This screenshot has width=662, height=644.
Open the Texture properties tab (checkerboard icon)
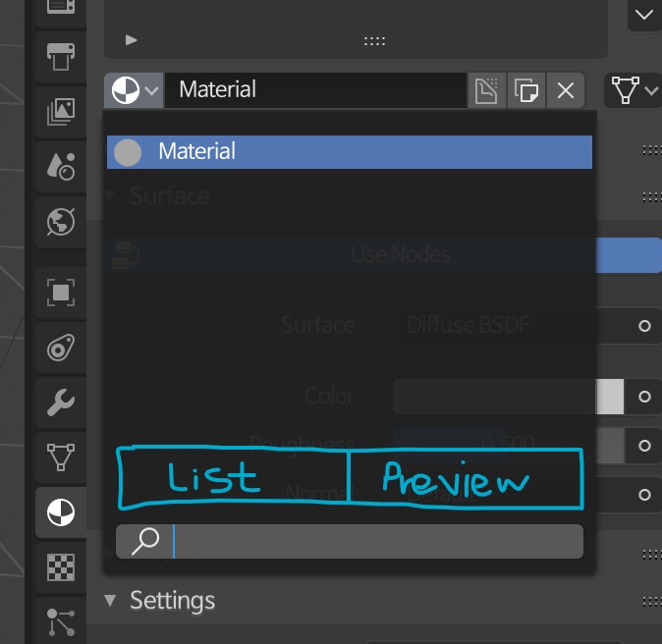click(x=61, y=567)
